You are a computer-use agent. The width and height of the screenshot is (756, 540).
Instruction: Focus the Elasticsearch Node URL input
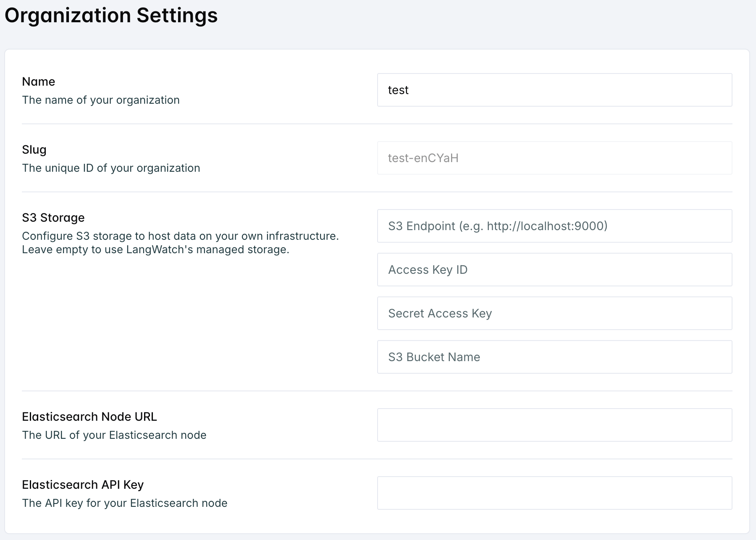(x=554, y=425)
